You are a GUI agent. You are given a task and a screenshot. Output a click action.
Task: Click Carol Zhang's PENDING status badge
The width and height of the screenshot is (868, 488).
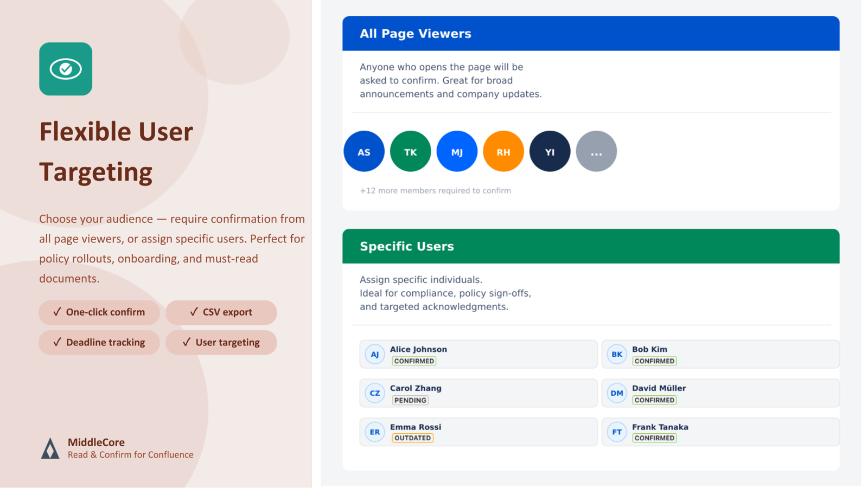[x=410, y=400]
